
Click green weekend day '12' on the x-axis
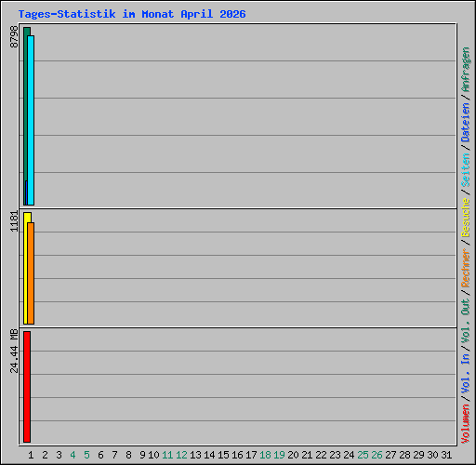pos(181,455)
